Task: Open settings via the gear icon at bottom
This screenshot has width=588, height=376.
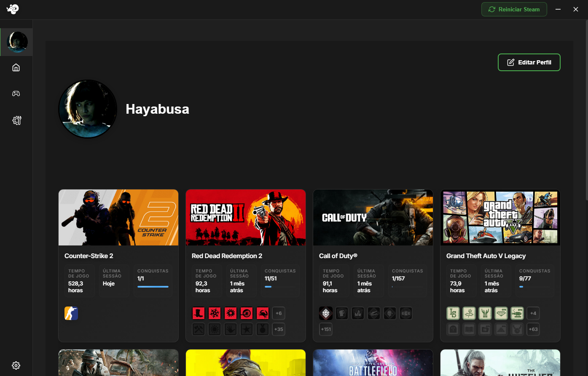Action: tap(16, 365)
